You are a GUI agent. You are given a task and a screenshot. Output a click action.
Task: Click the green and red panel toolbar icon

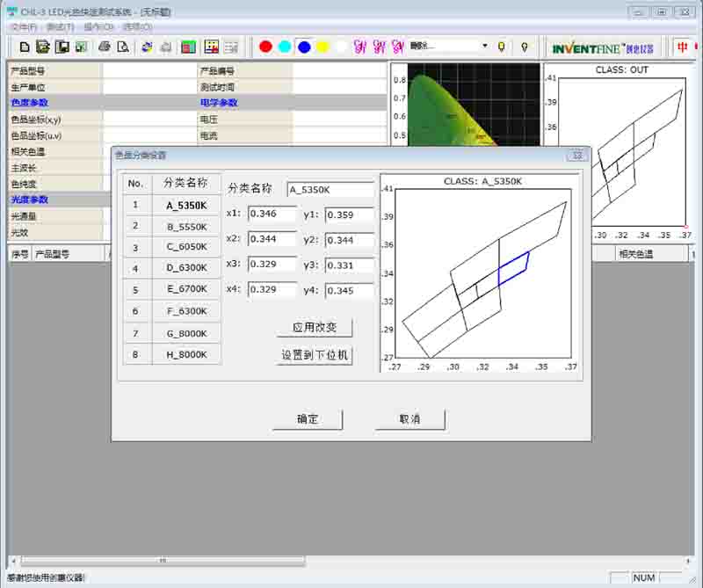(x=188, y=47)
